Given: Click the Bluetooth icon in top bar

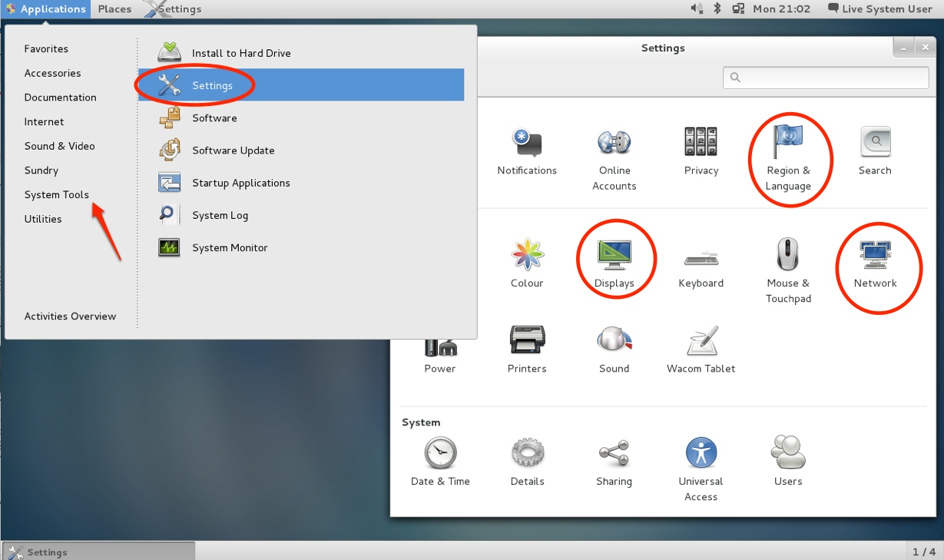Looking at the screenshot, I should [717, 9].
